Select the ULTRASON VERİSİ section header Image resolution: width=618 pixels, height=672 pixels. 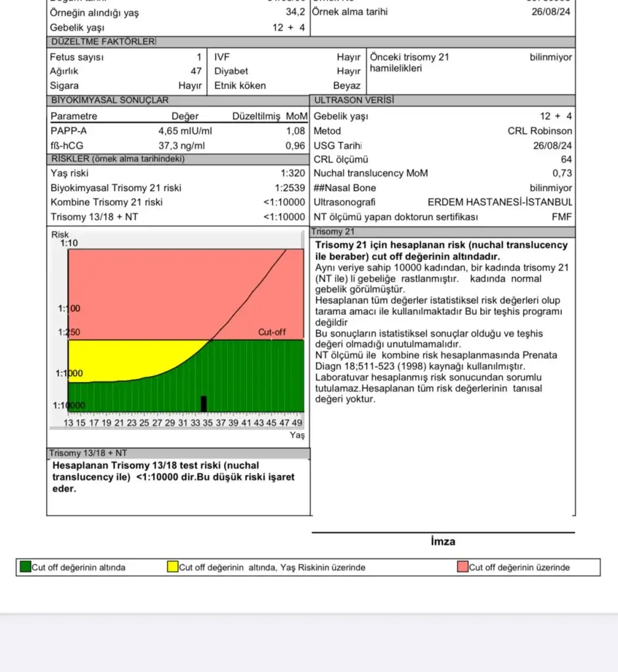354,100
